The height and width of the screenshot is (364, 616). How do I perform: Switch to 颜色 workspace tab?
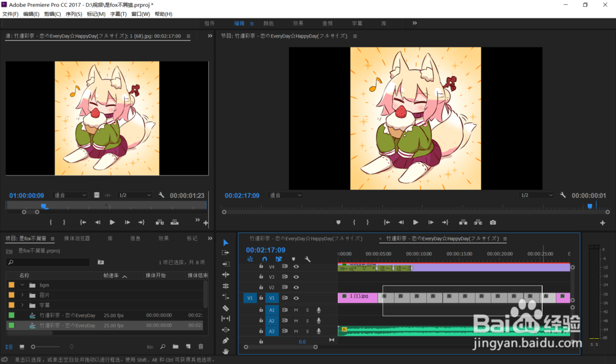tap(269, 23)
